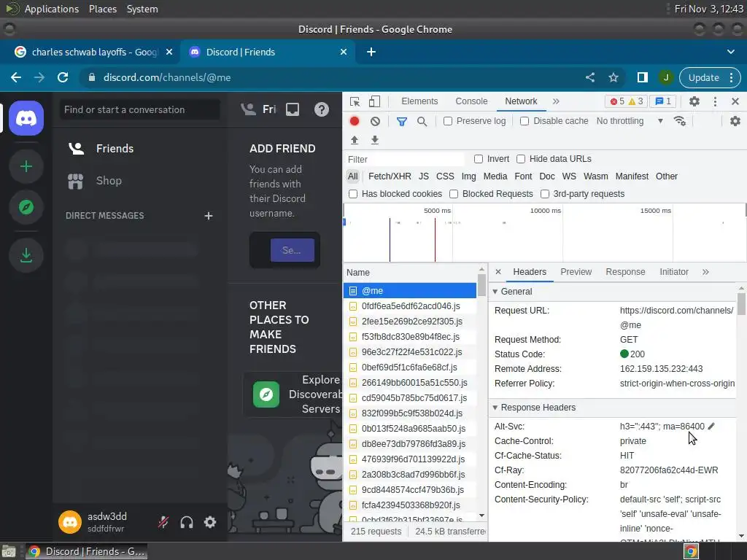The image size is (747, 560).
Task: Filter requests by Fetch/XHR type
Action: click(x=390, y=176)
